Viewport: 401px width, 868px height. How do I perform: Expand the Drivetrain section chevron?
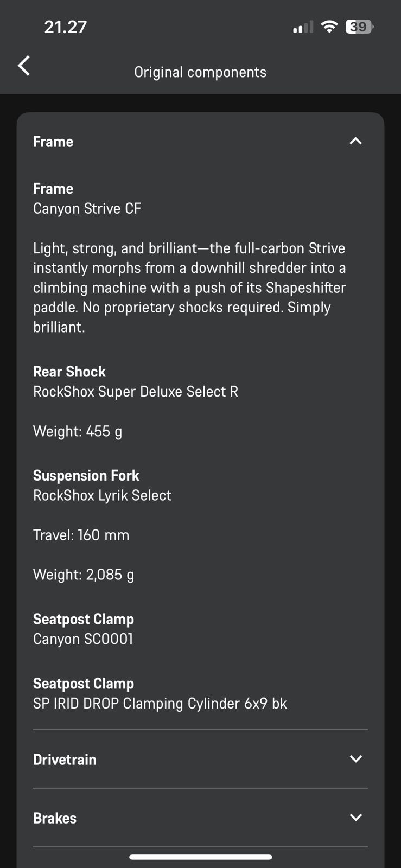pos(355,759)
